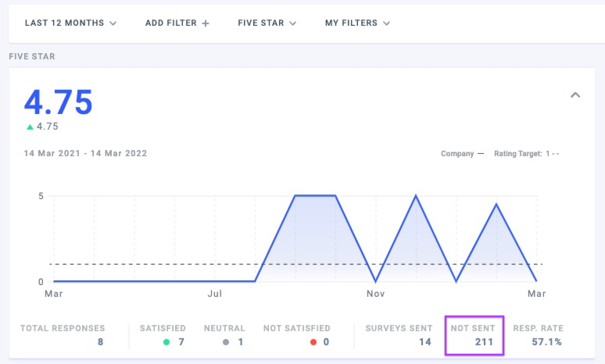
Task: Click the red Not Satisfied dot
Action: click(x=313, y=342)
